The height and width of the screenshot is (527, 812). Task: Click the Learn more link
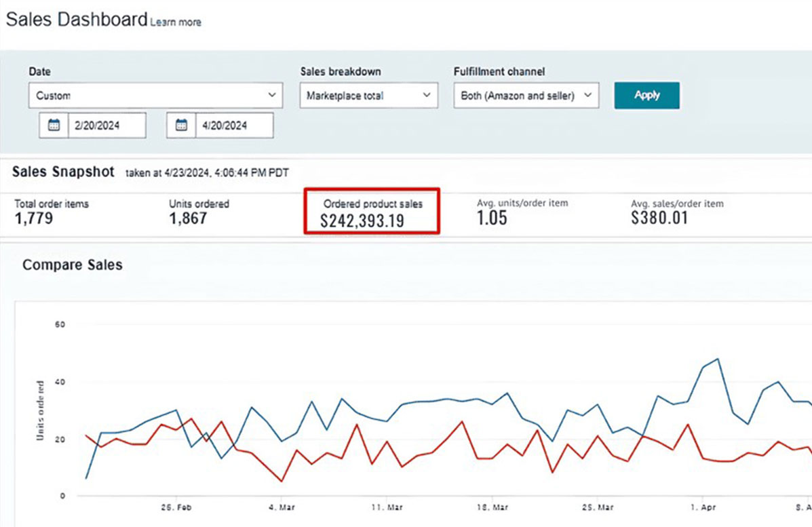pyautogui.click(x=176, y=22)
